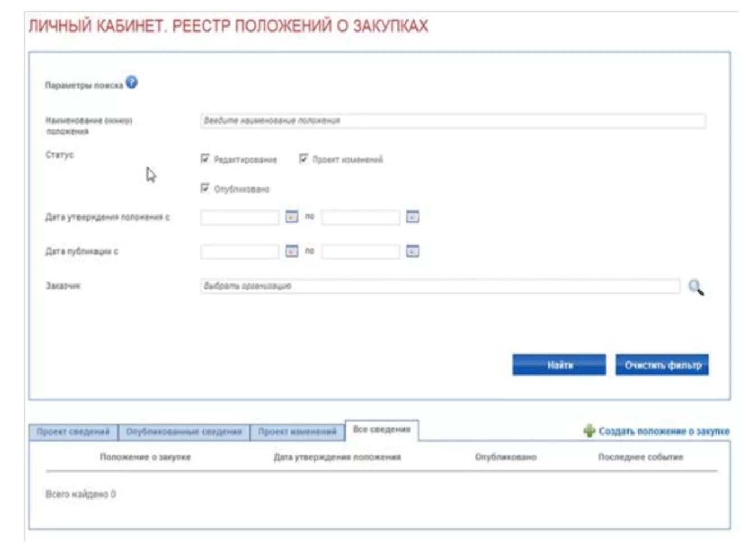Screen dimensions: 756x554
Task: Click the Опубликовано column header
Action: 506,457
